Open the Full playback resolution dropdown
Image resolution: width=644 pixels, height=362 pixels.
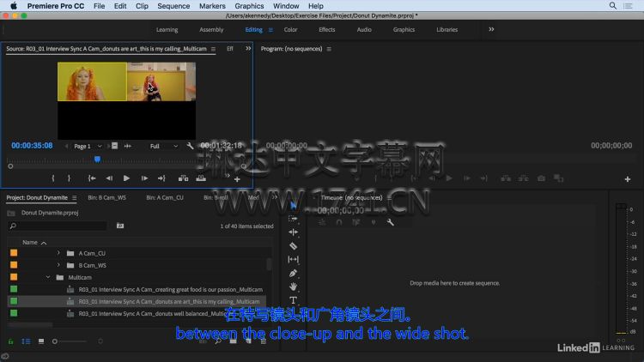(x=163, y=146)
